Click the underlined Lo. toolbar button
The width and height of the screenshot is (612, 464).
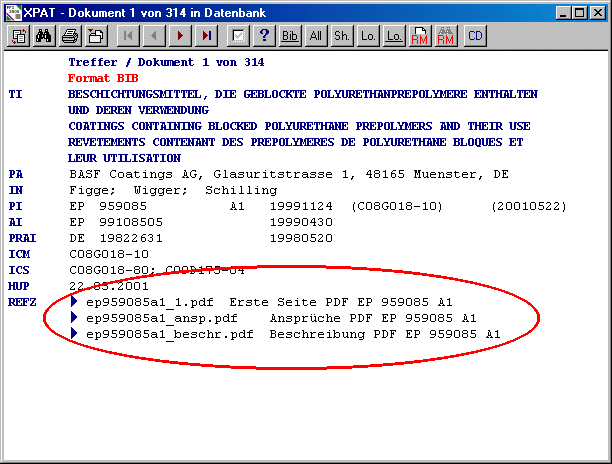click(x=394, y=36)
